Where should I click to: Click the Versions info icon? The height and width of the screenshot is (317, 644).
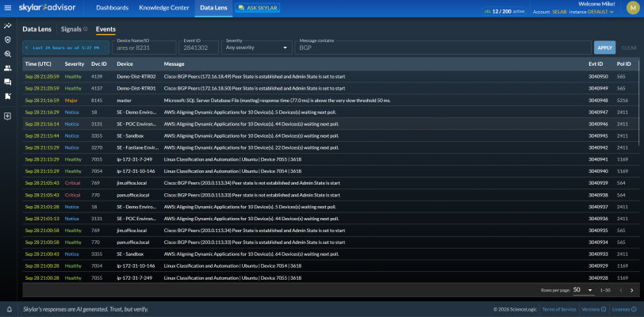point(604,310)
